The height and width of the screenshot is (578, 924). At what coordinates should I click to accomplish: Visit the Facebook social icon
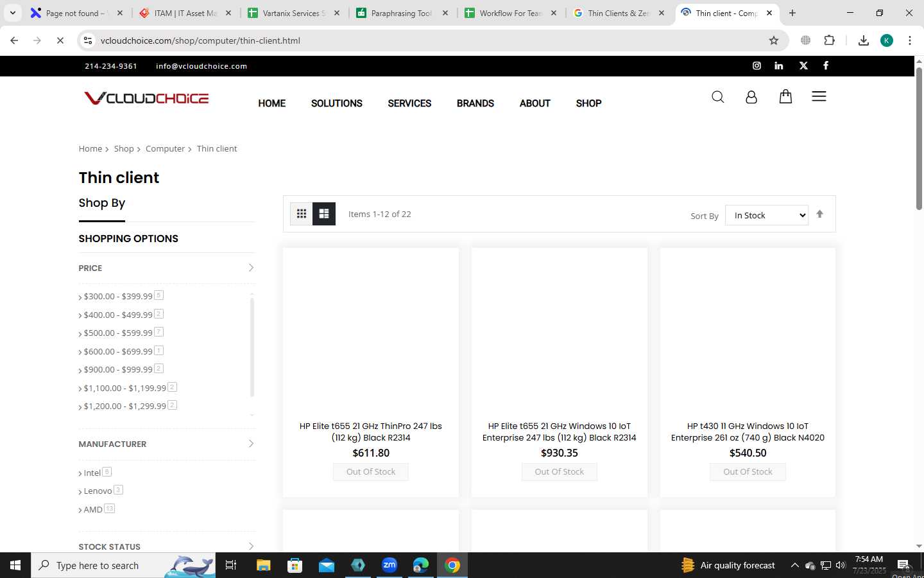pos(826,66)
